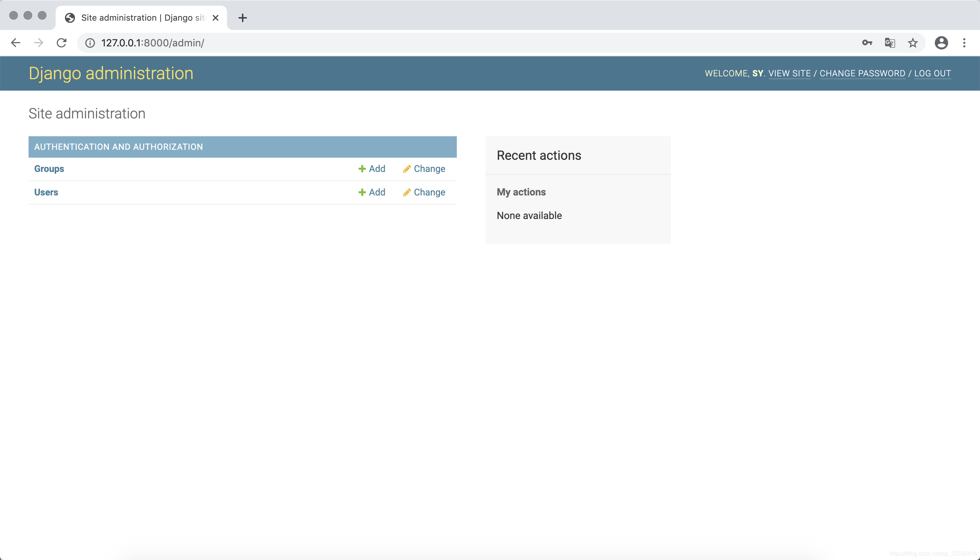The width and height of the screenshot is (980, 560).
Task: Open the View Site link
Action: (789, 73)
